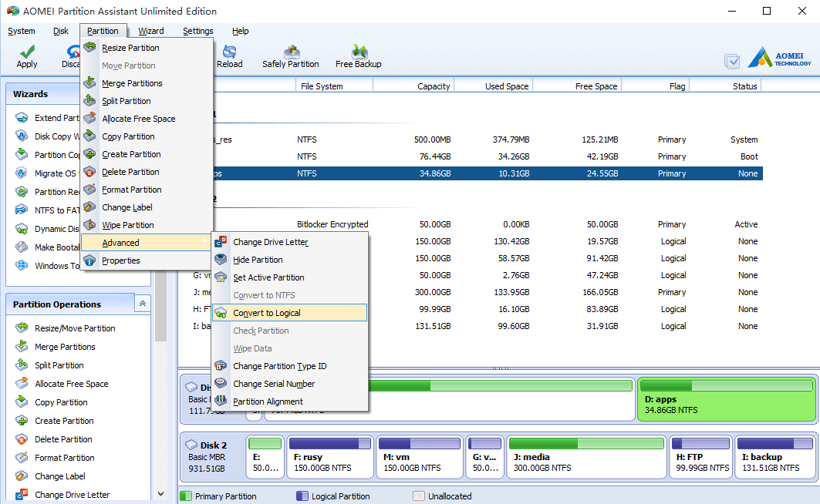
Task: Click the Apply checkmark icon in toolbar
Action: (27, 51)
